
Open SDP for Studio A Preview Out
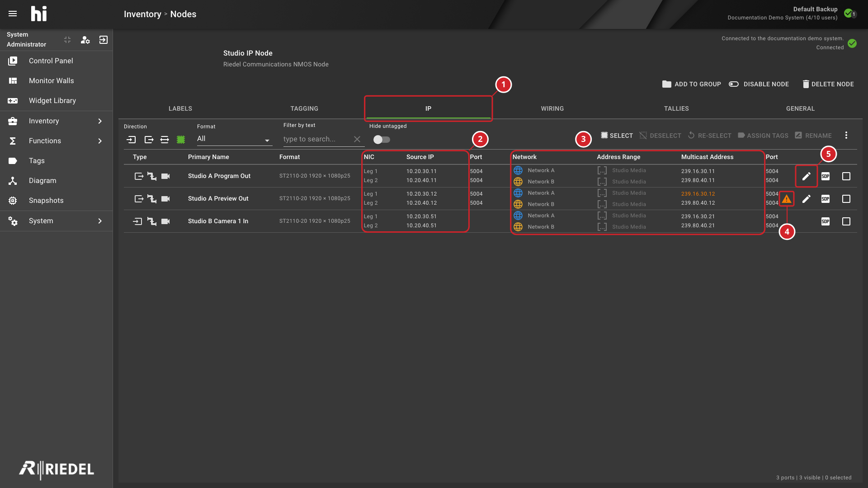click(826, 199)
